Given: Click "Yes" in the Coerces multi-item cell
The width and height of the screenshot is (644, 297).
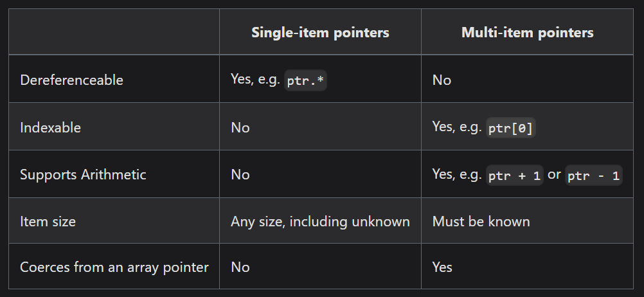Looking at the screenshot, I should point(442,267).
